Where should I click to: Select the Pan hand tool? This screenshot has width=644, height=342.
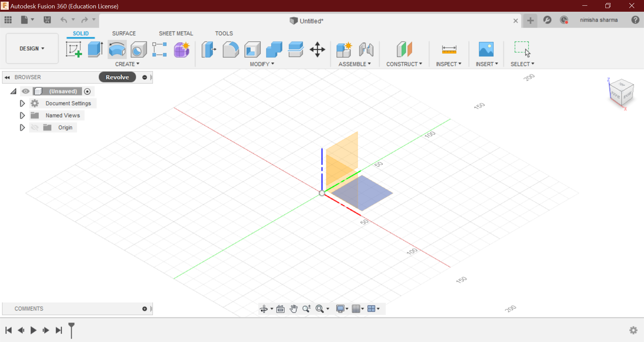coord(293,309)
